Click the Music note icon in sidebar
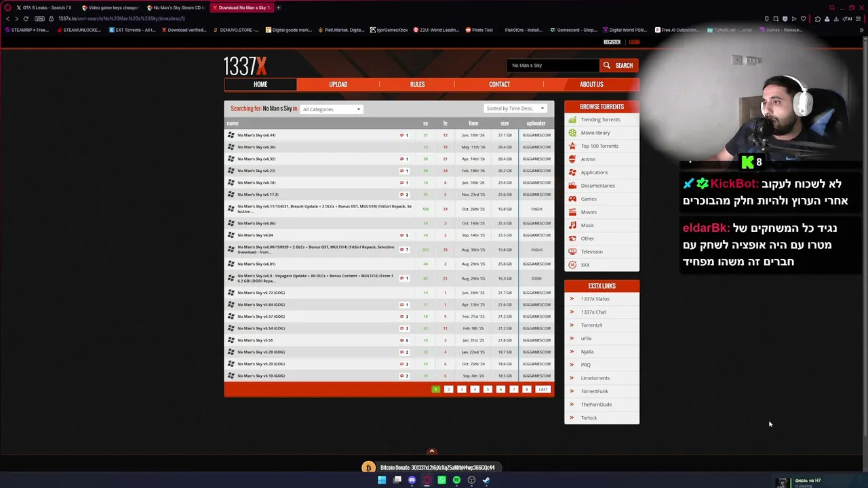Image resolution: width=868 pixels, height=488 pixels. (572, 225)
